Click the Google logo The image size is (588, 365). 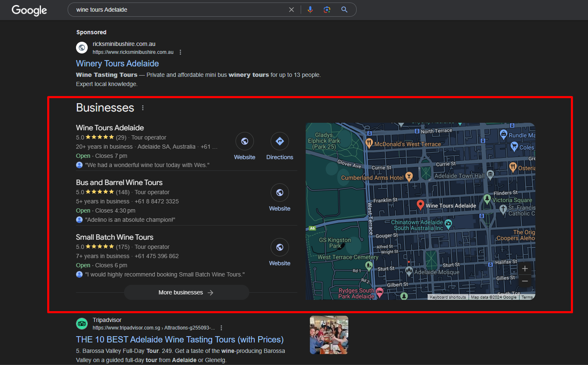pos(29,10)
